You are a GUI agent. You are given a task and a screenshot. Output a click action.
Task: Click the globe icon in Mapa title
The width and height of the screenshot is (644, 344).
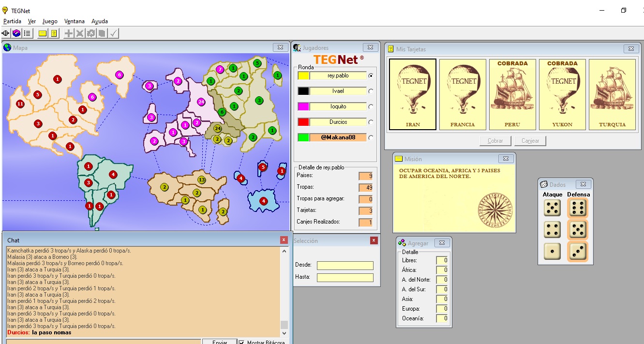click(7, 47)
